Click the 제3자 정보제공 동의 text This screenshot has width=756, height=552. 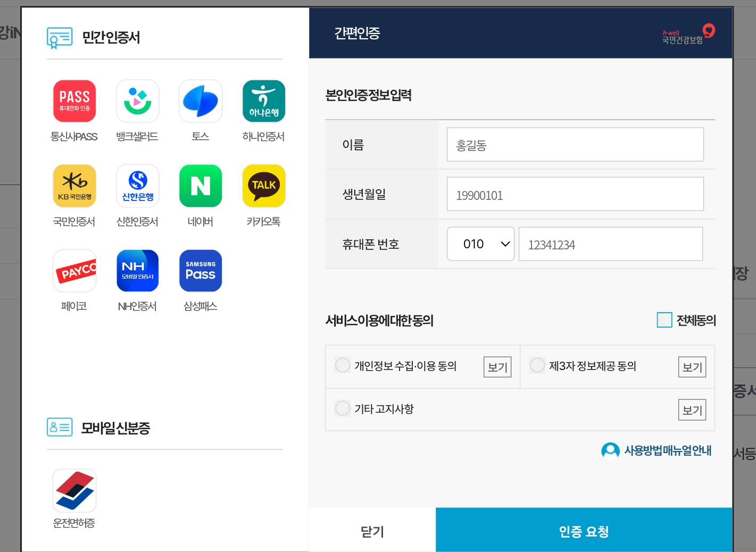(x=593, y=366)
